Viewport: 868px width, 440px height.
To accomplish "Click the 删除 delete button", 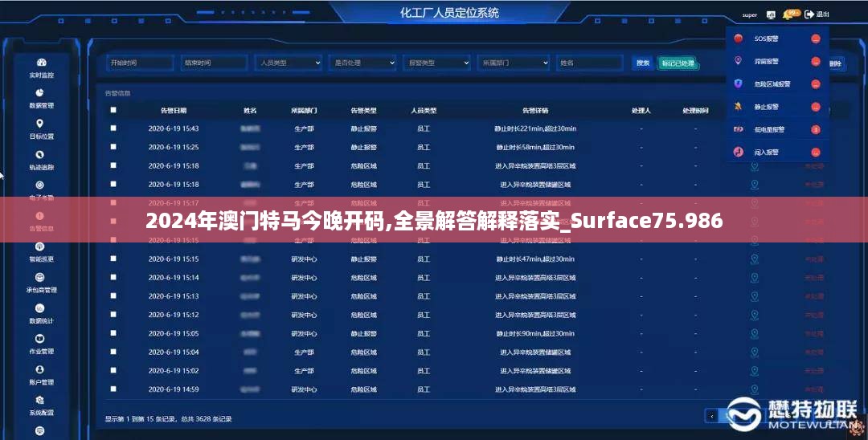I will click(836, 63).
